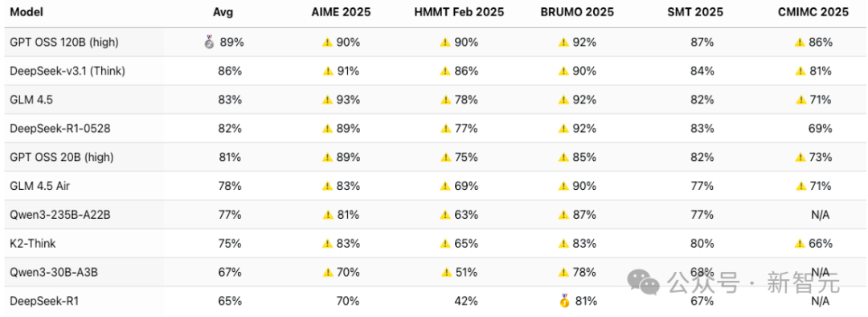868x317 pixels.
Task: Click the silver medal icon beside 89%
Action: [x=209, y=42]
